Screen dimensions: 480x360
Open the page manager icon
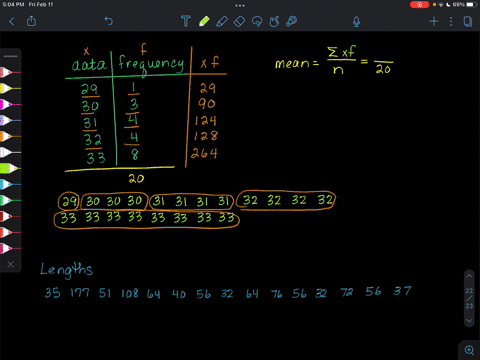468,22
